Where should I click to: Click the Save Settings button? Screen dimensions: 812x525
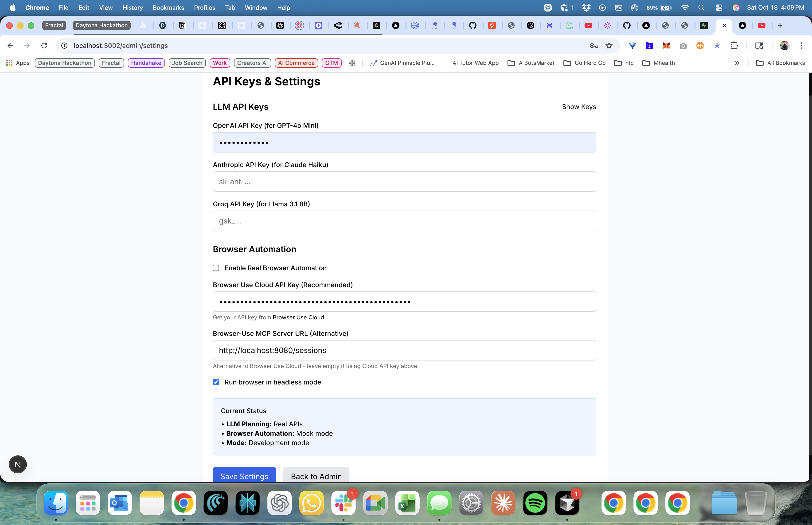[244, 476]
